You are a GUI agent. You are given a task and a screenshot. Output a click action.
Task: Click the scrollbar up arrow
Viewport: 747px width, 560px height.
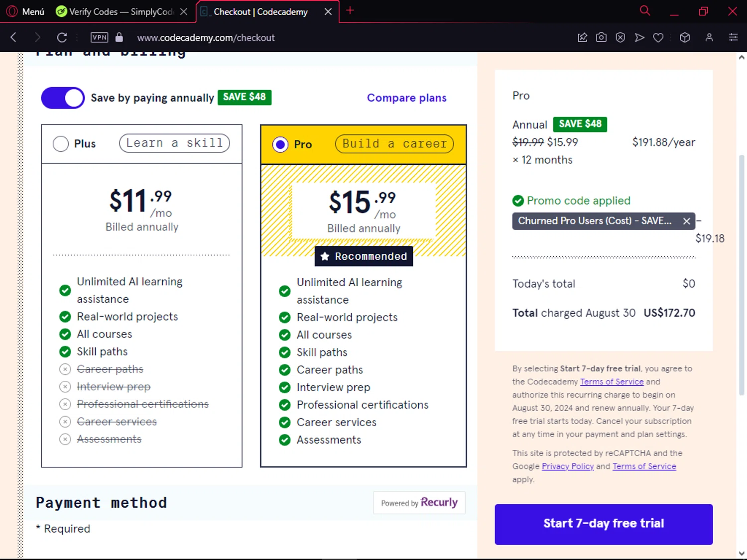point(742,58)
